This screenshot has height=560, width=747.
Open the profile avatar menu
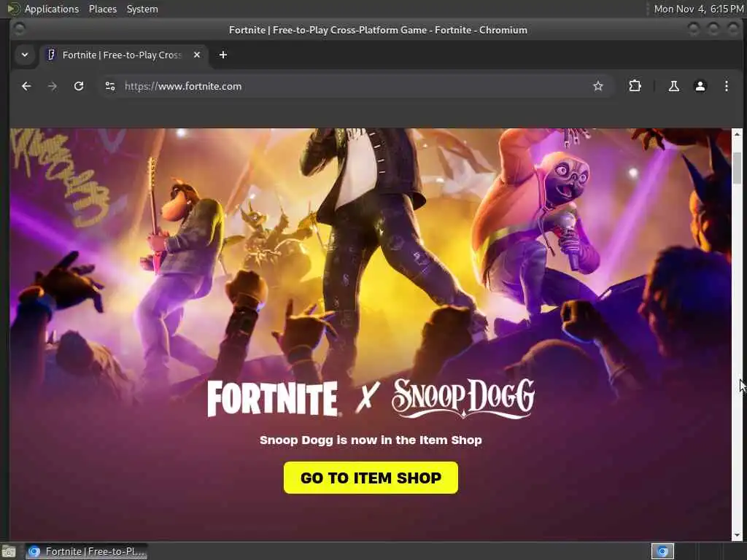coord(700,86)
